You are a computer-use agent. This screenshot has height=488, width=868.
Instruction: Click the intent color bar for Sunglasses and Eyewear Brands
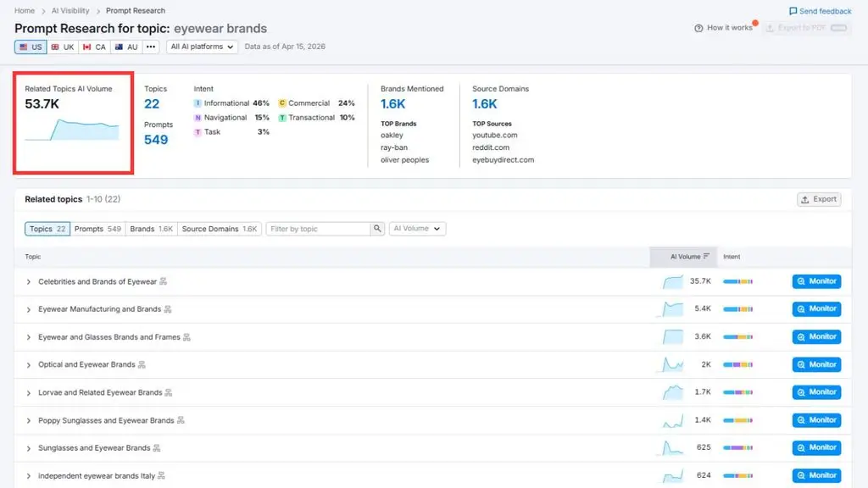[738, 447]
